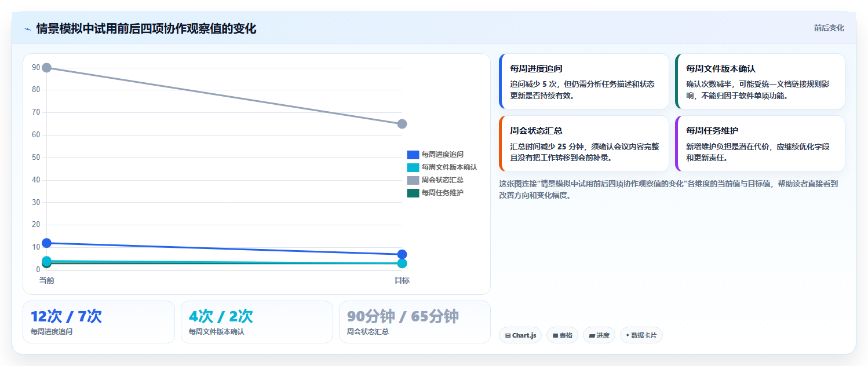The height and width of the screenshot is (366, 868).
Task: Toggle the 每周文件版本确认 legend entry
Action: point(442,167)
